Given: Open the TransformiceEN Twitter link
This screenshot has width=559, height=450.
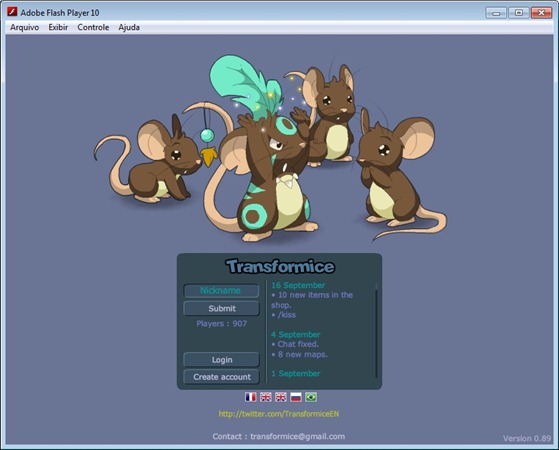Looking at the screenshot, I should (x=279, y=414).
